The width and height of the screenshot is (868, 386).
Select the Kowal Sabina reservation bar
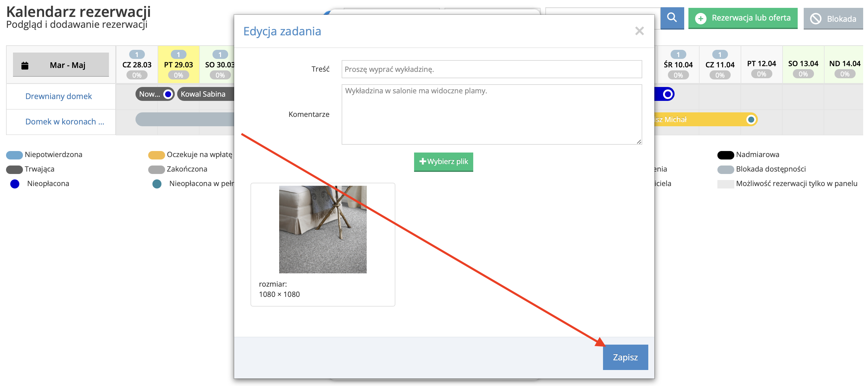[x=206, y=94]
